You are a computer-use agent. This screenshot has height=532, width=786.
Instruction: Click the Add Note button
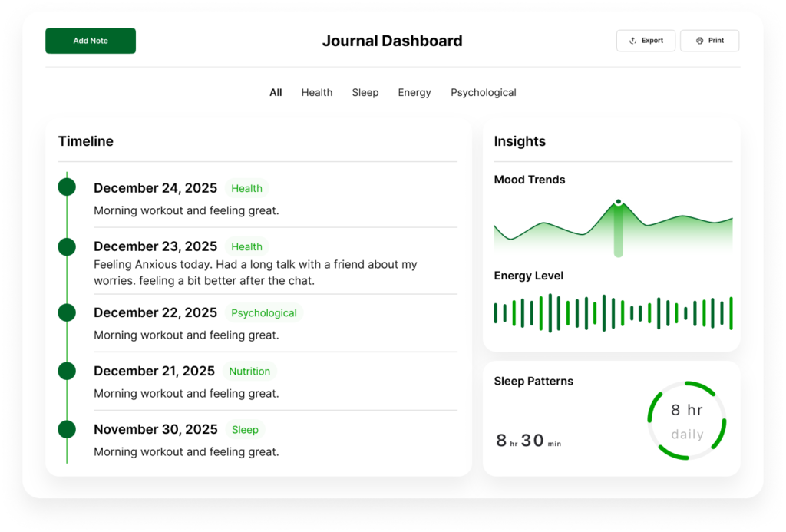pos(91,41)
